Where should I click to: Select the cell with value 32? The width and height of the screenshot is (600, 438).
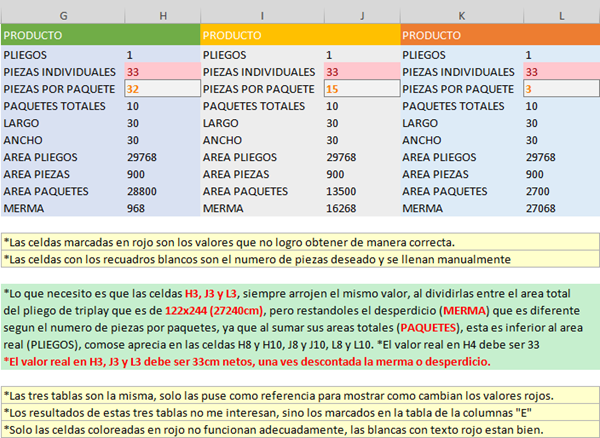click(x=163, y=89)
